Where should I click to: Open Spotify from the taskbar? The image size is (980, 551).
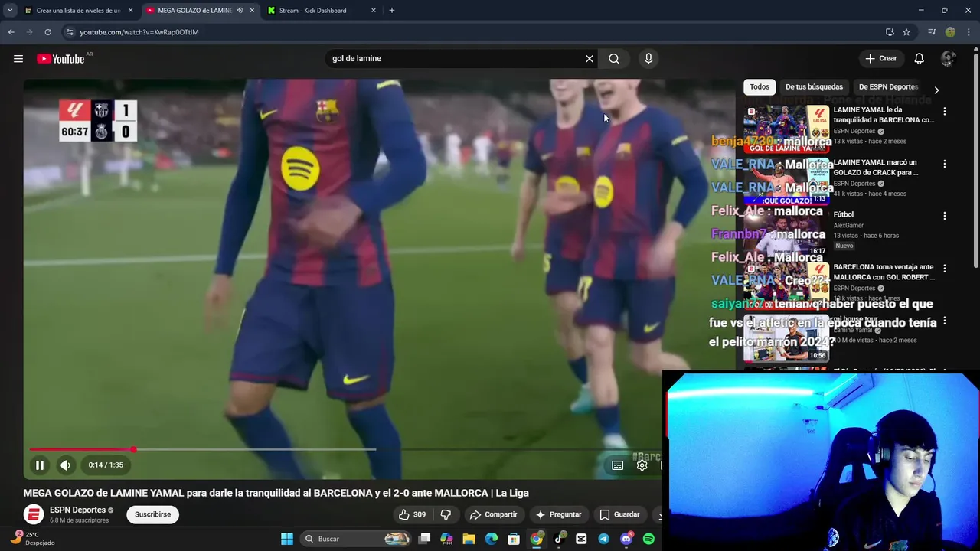point(648,539)
